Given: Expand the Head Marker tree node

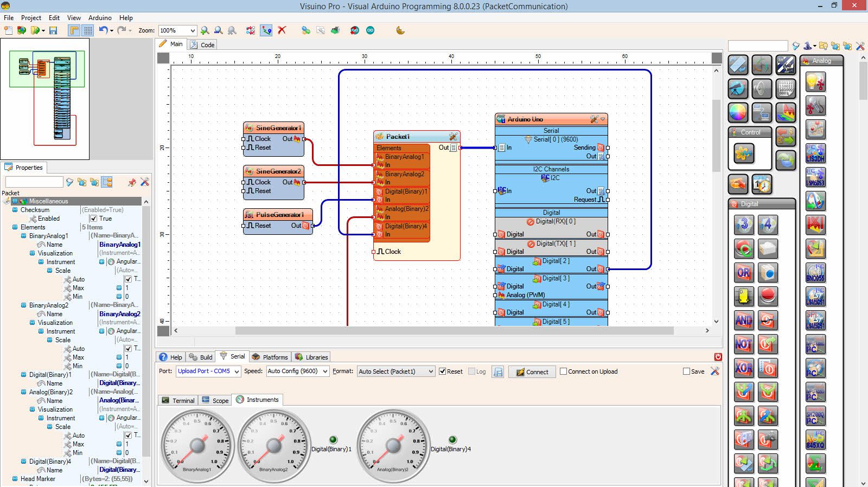Looking at the screenshot, I should pos(15,479).
